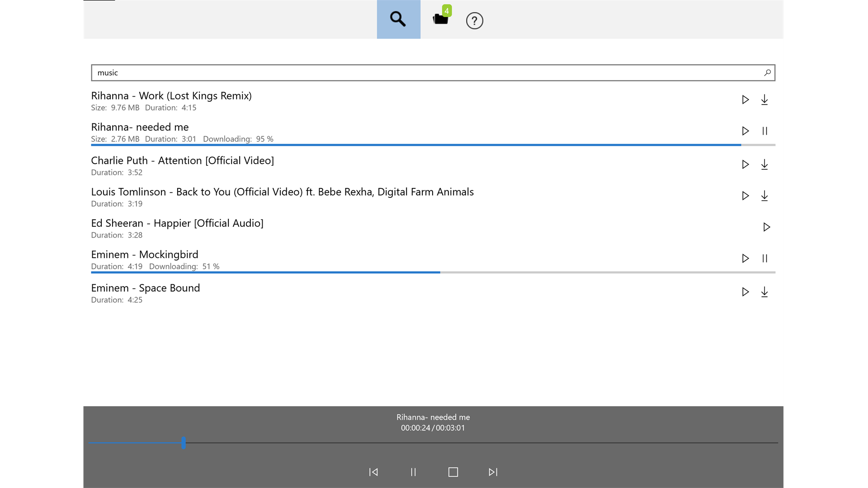868x488 pixels.
Task: Pause the Eminem - Mockingbird download
Action: [x=764, y=258]
